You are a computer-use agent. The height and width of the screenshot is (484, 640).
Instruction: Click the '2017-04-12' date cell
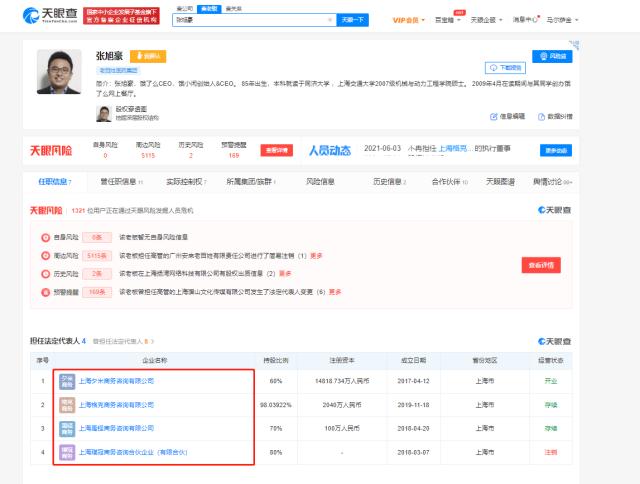click(x=413, y=381)
